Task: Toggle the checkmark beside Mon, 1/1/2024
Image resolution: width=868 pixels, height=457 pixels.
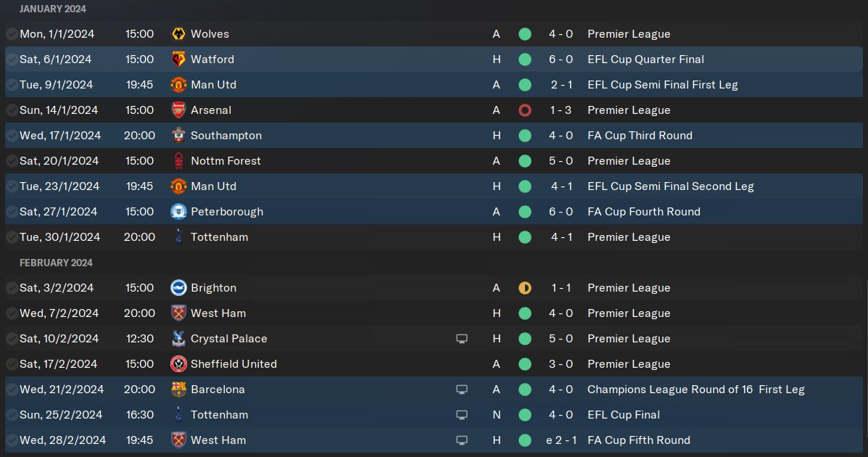Action: click(12, 34)
